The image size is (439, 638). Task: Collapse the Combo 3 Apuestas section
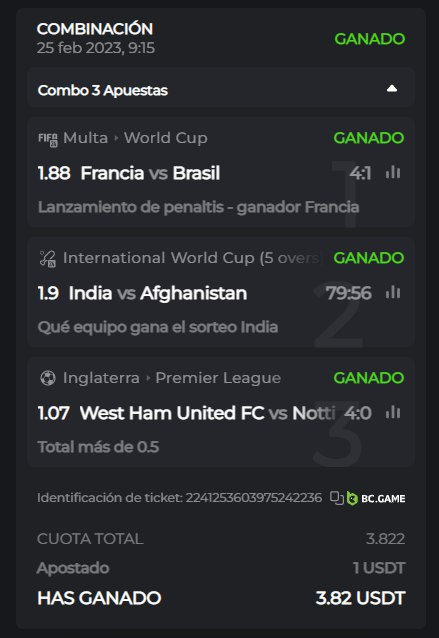[391, 89]
